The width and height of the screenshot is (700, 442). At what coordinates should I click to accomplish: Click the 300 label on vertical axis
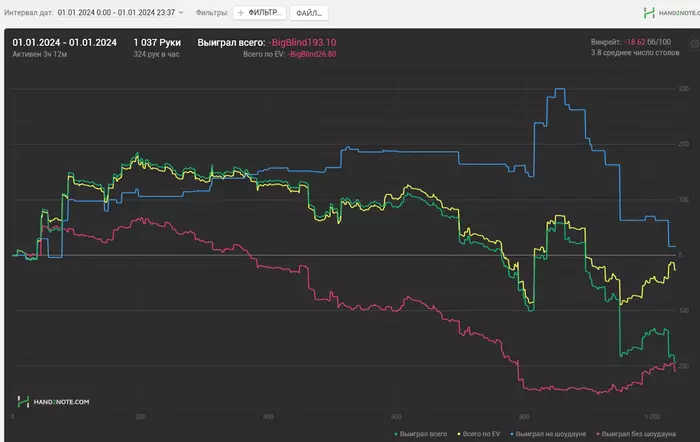[x=683, y=89]
